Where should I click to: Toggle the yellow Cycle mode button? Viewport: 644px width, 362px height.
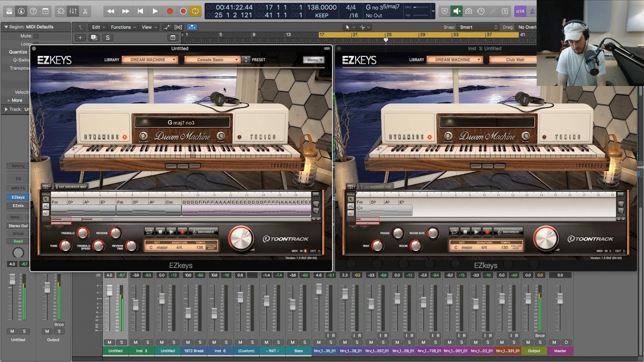pyautogui.click(x=195, y=11)
